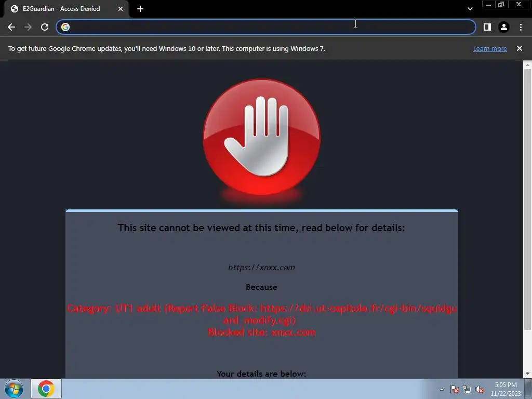Expand the tab search dropdown
This screenshot has width=532, height=399.
[470, 9]
